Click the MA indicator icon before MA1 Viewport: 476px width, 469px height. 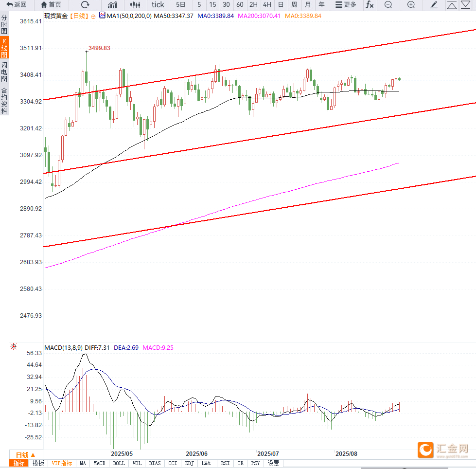102,15
